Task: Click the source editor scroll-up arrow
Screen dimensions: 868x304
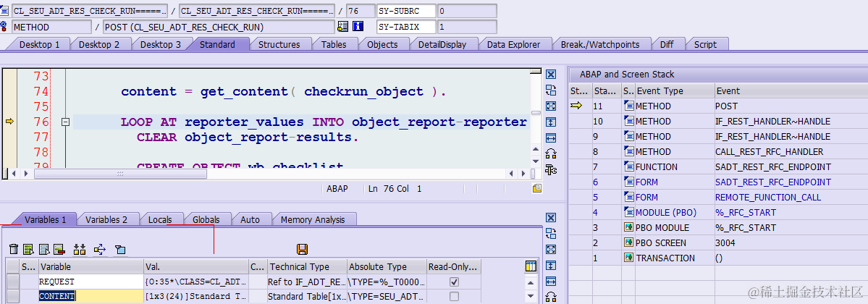Action: pos(535,150)
